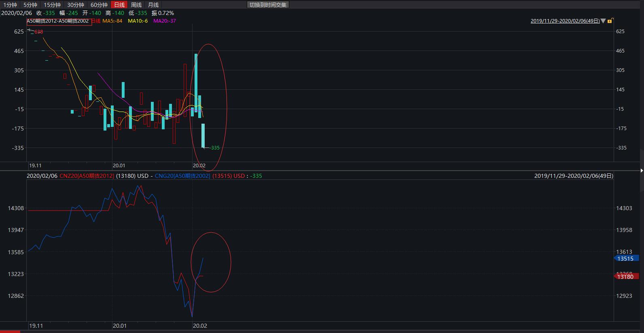The image size is (644, 333).
Task: Open the date range dropdown triangle
Action: [x=603, y=21]
